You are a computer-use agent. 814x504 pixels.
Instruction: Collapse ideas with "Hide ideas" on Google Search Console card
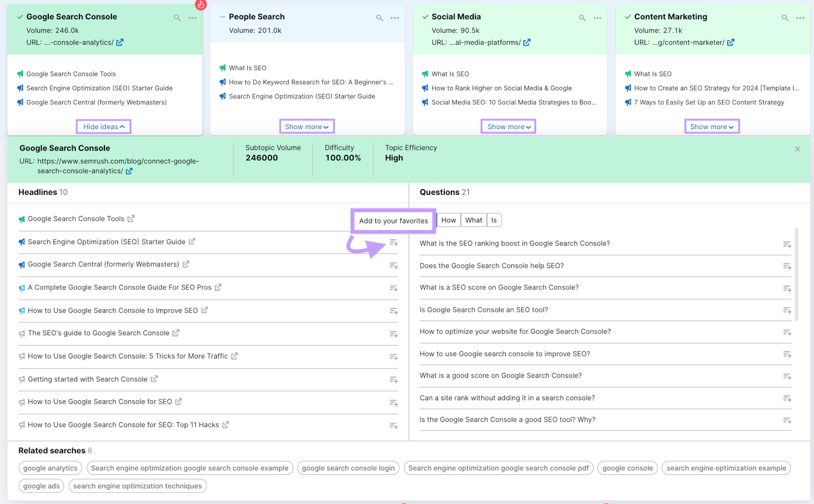pyautogui.click(x=103, y=126)
